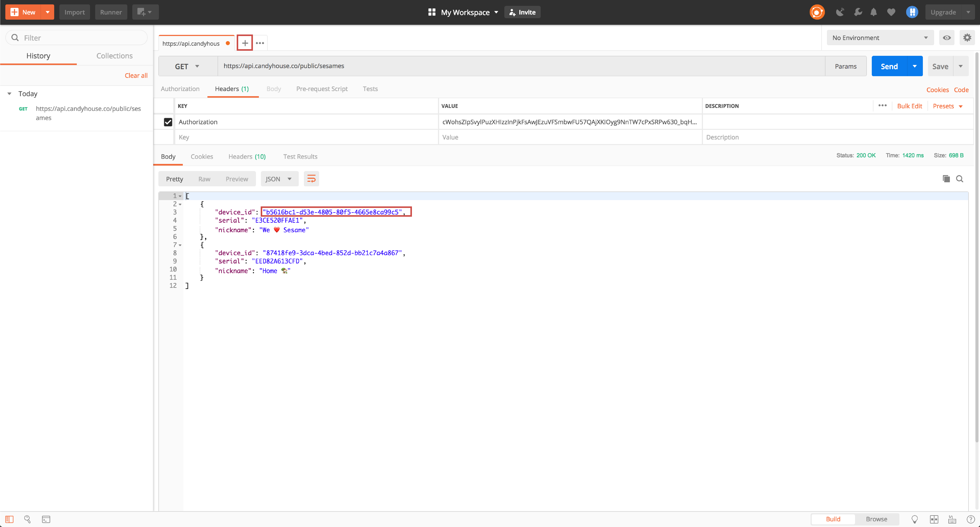Open the Pre-request Script tab
This screenshot has width=980, height=527.
322,88
